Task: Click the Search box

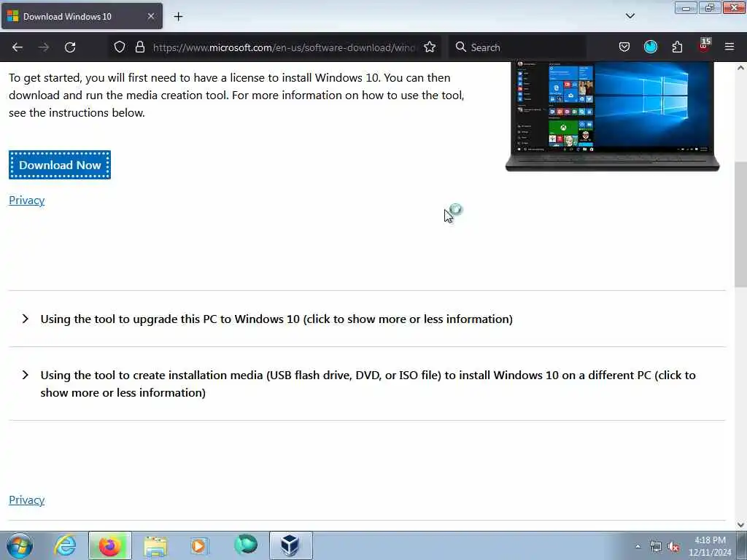Action: pos(517,47)
